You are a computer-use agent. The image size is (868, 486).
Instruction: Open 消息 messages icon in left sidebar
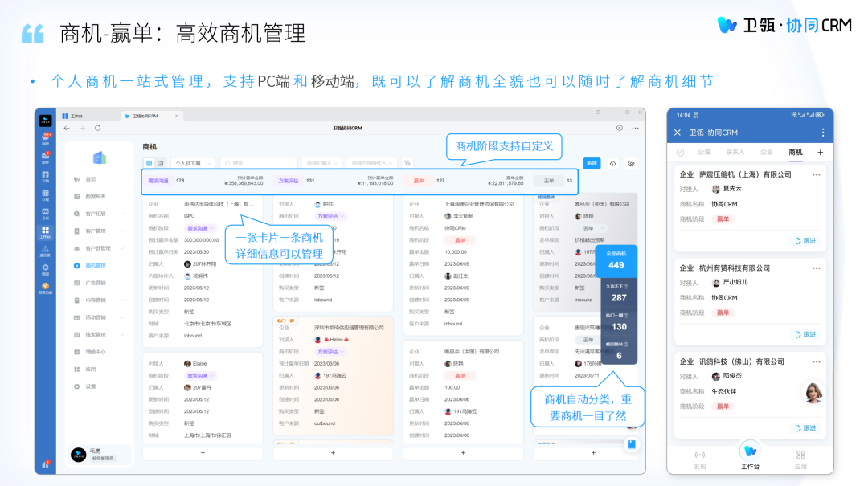46,138
